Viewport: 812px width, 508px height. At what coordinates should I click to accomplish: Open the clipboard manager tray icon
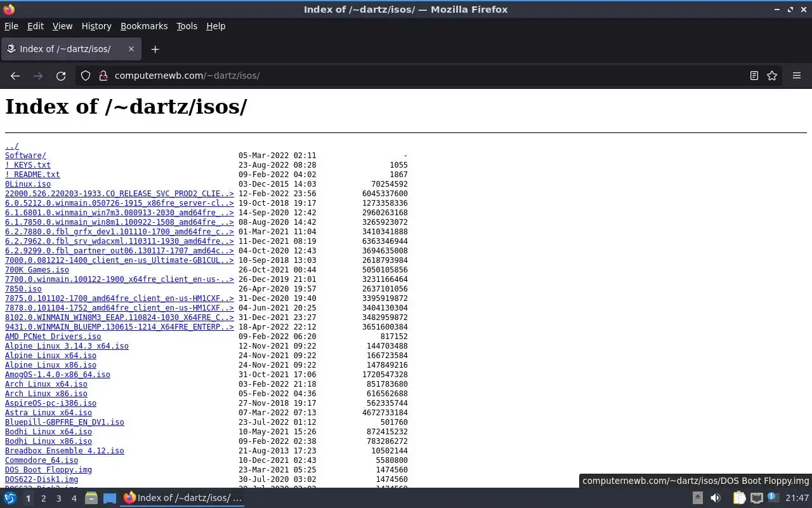739,498
